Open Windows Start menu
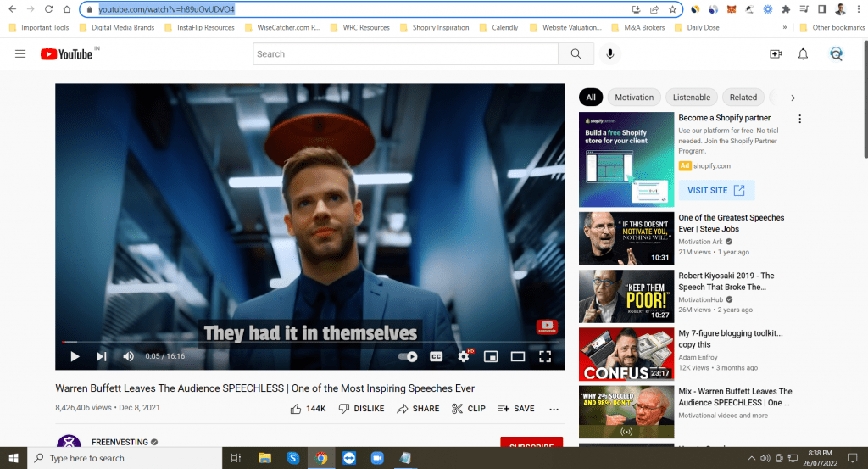This screenshot has height=469, width=868. pyautogui.click(x=14, y=458)
